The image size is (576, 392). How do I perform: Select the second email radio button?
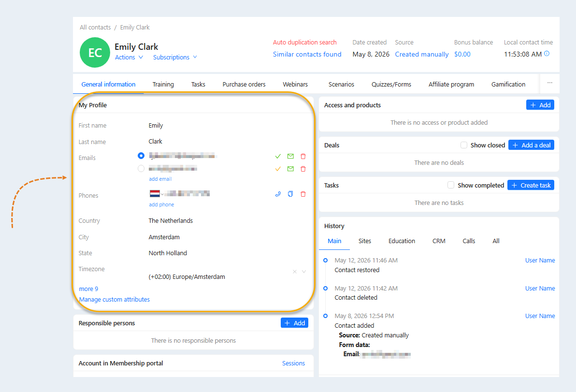click(x=141, y=169)
